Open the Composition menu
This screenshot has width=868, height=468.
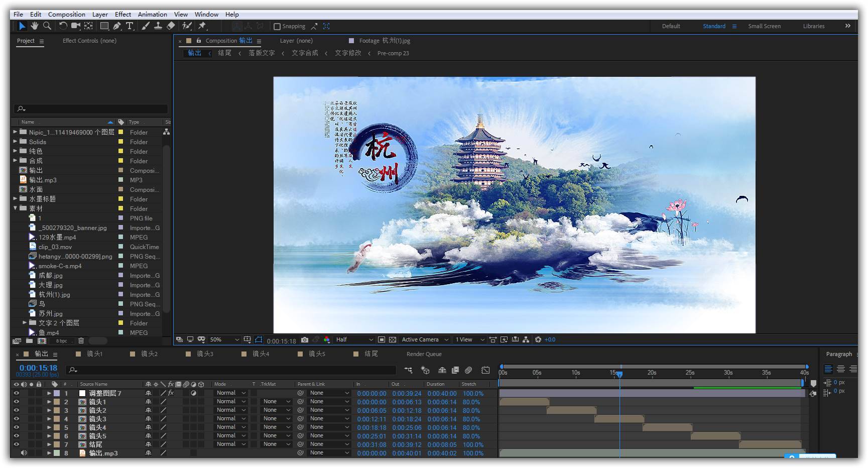(x=66, y=14)
